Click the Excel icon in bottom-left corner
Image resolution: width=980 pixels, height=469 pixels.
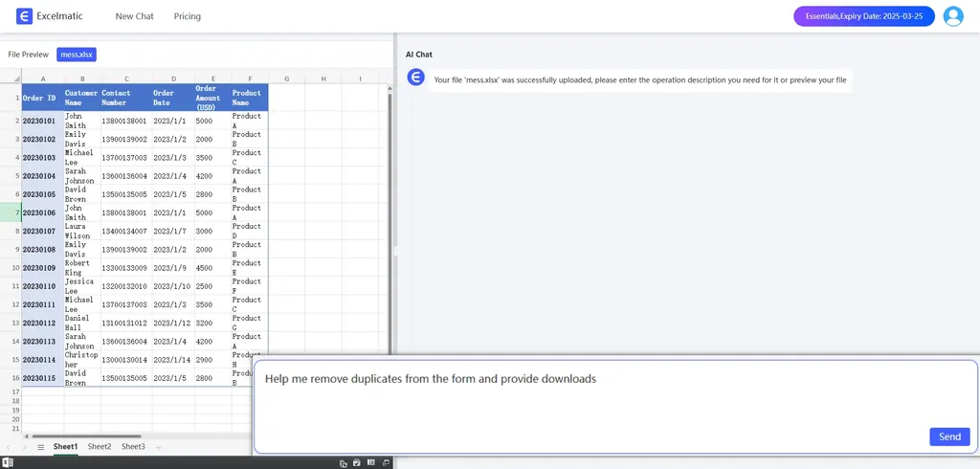point(7,463)
